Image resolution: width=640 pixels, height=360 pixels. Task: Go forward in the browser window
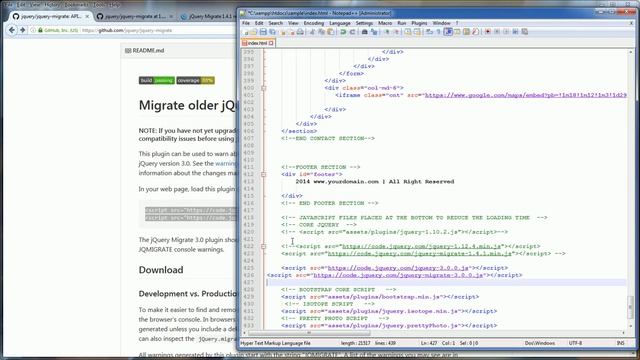(22, 30)
